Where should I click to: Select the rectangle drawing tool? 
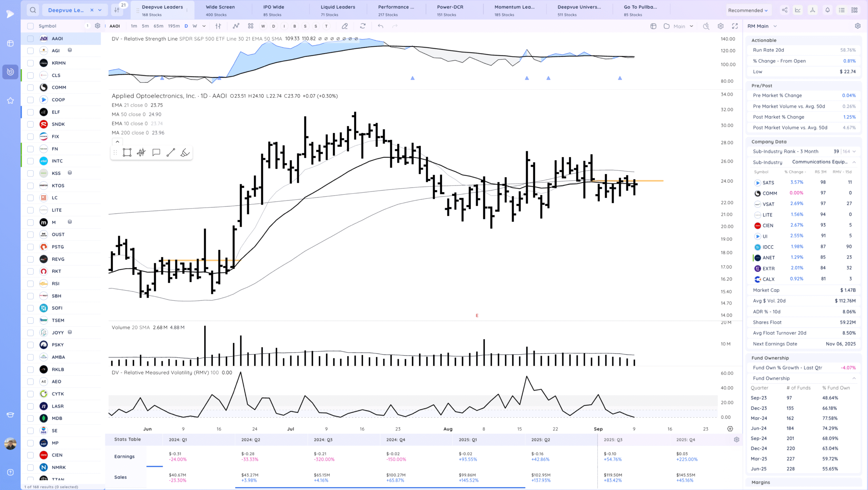[127, 153]
